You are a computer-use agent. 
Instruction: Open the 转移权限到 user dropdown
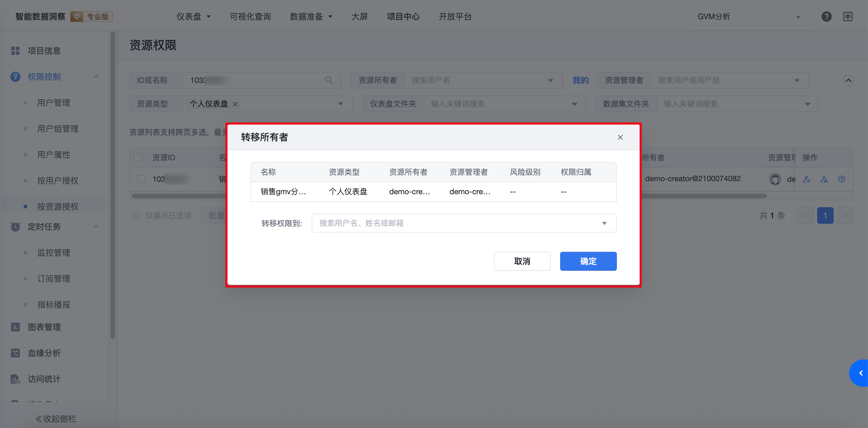464,223
